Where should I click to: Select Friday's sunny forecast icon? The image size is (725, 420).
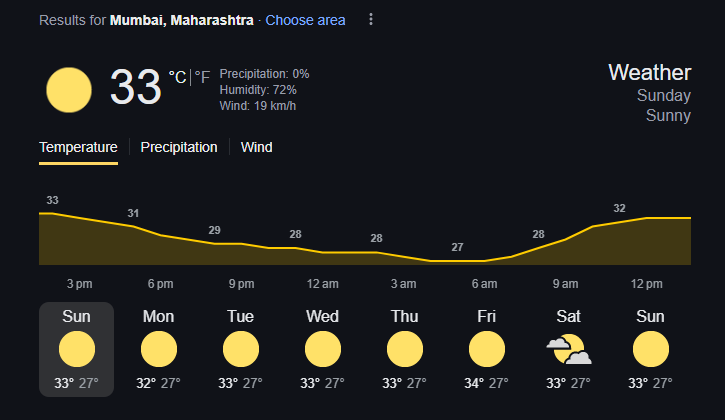487,350
